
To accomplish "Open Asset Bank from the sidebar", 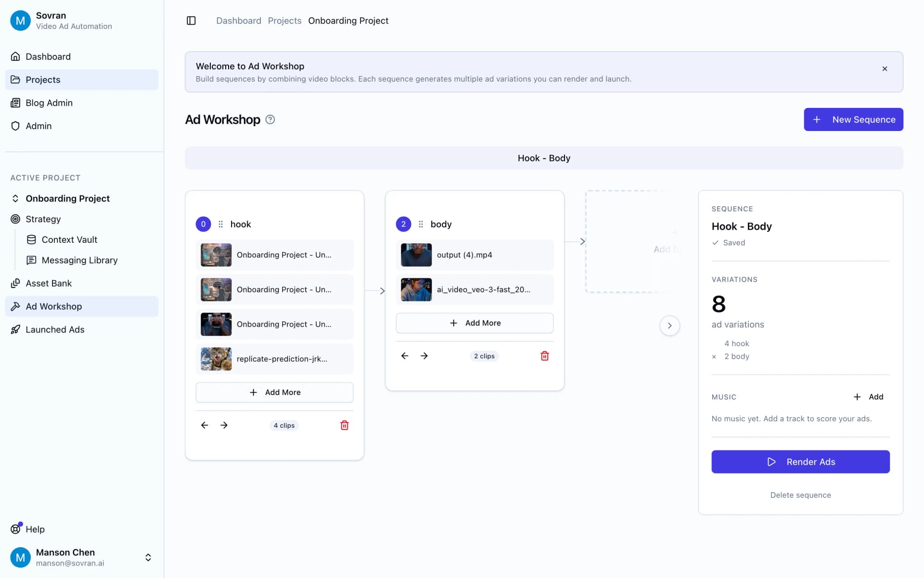I will pyautogui.click(x=48, y=283).
